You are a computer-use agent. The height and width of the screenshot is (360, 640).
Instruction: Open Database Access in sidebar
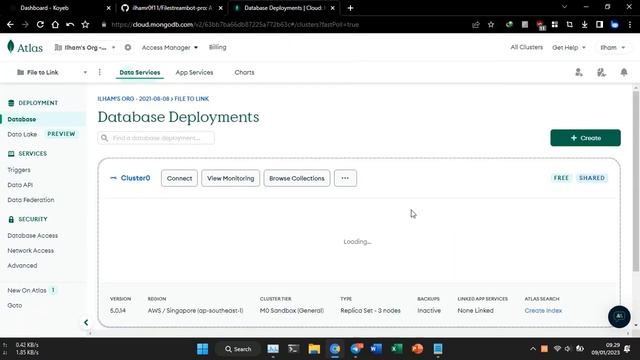coord(33,236)
